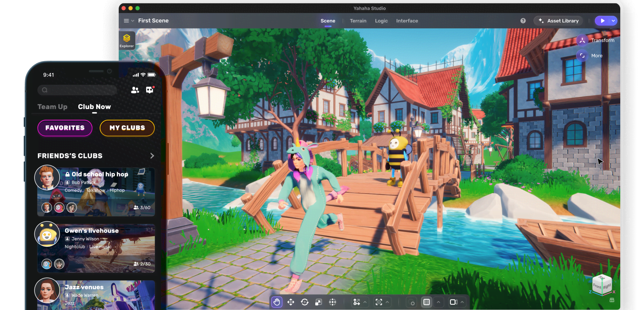The height and width of the screenshot is (310, 644).
Task: Click the view orientation cube gizmo
Action: [x=602, y=285]
